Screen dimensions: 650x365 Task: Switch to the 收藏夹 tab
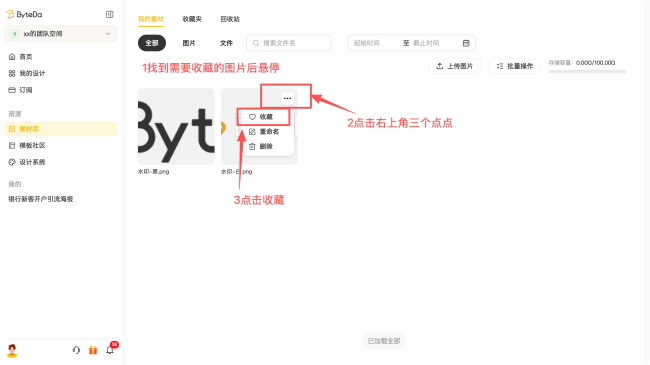click(x=192, y=19)
